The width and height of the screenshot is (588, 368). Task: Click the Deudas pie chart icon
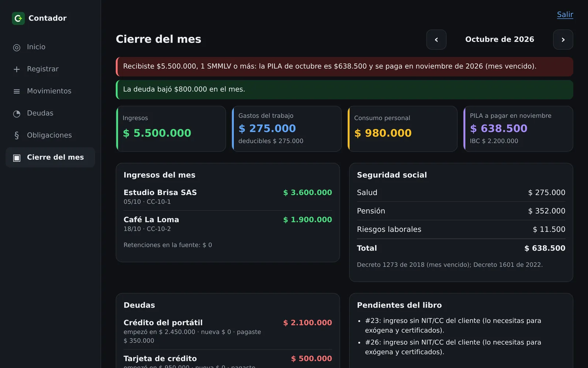click(17, 114)
